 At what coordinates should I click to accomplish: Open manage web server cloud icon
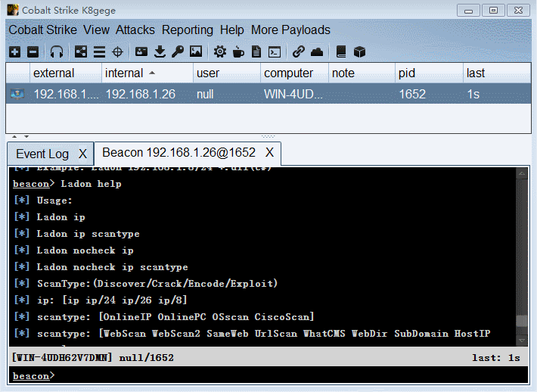coord(317,52)
